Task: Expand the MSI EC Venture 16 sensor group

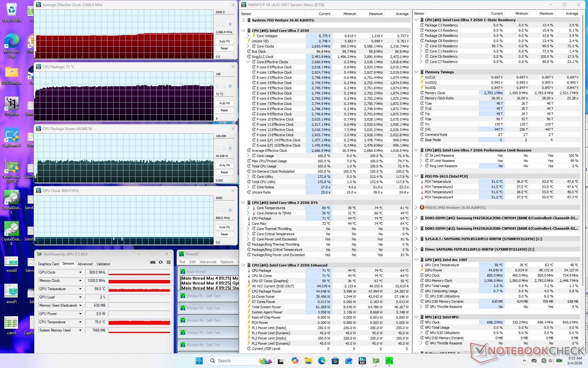Action: coord(416,208)
